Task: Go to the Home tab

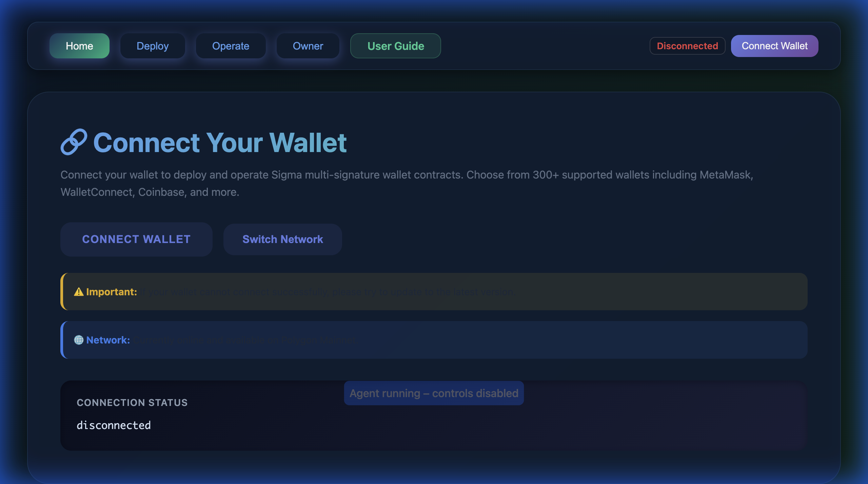Action: (x=79, y=46)
